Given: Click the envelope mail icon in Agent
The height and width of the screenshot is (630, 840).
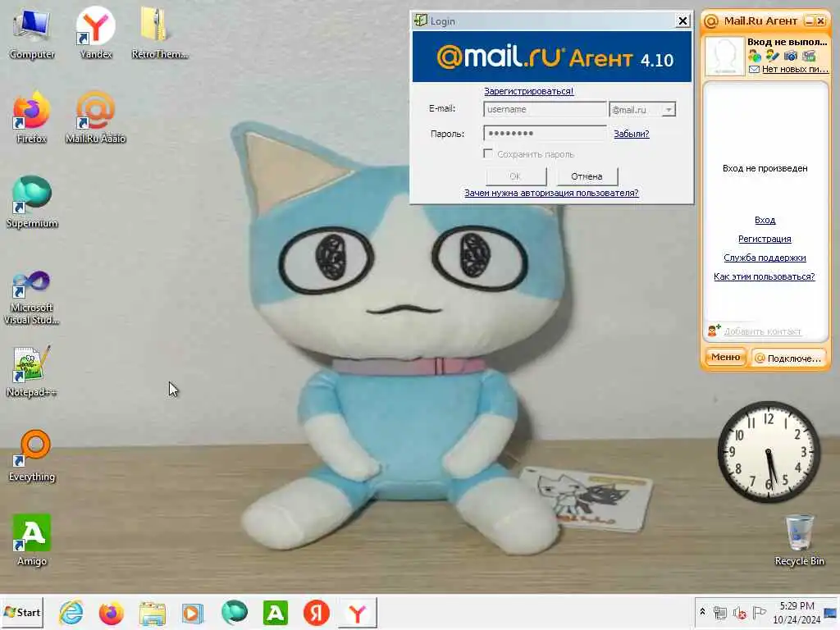Looking at the screenshot, I should (x=755, y=69).
